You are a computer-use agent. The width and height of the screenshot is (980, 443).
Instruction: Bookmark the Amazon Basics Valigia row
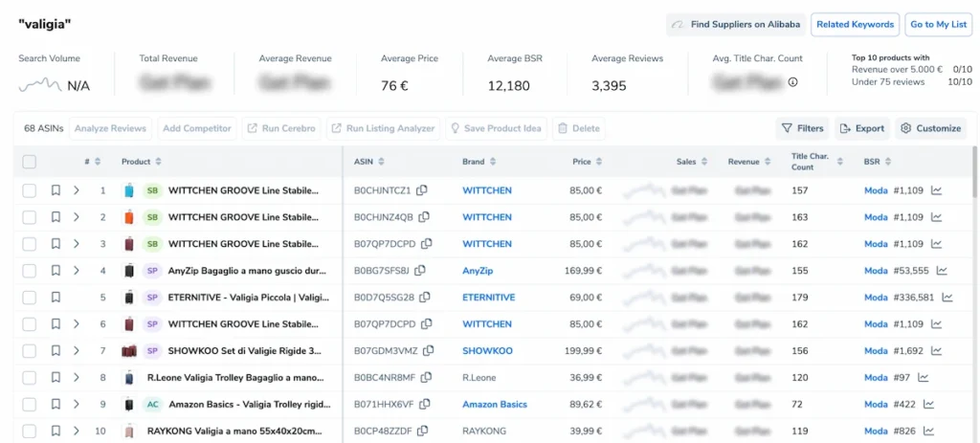[56, 405]
